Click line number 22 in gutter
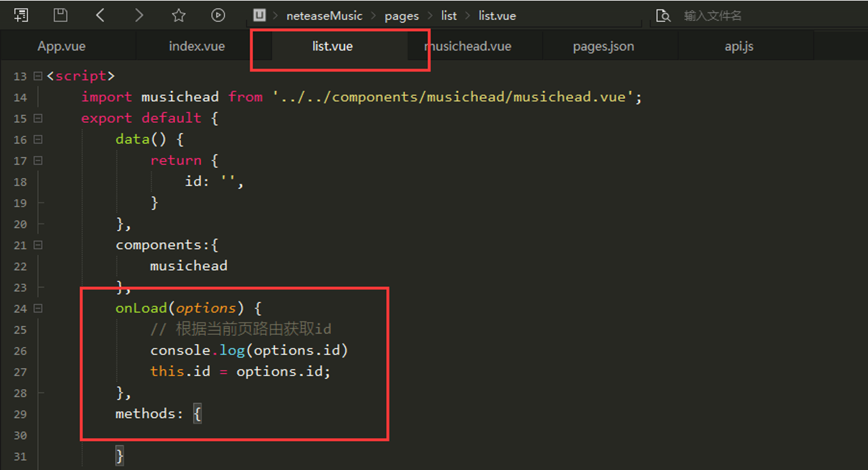The height and width of the screenshot is (470, 868). [20, 266]
